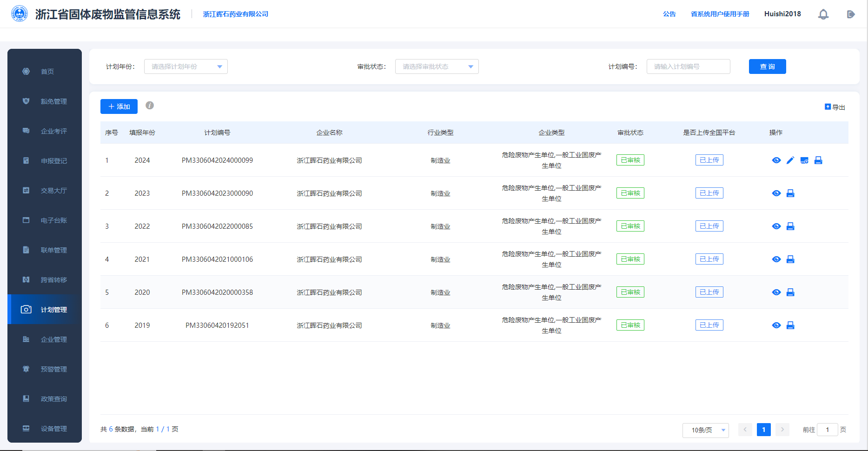The height and width of the screenshot is (451, 868).
Task: Click the 添加 add button
Action: tap(119, 106)
